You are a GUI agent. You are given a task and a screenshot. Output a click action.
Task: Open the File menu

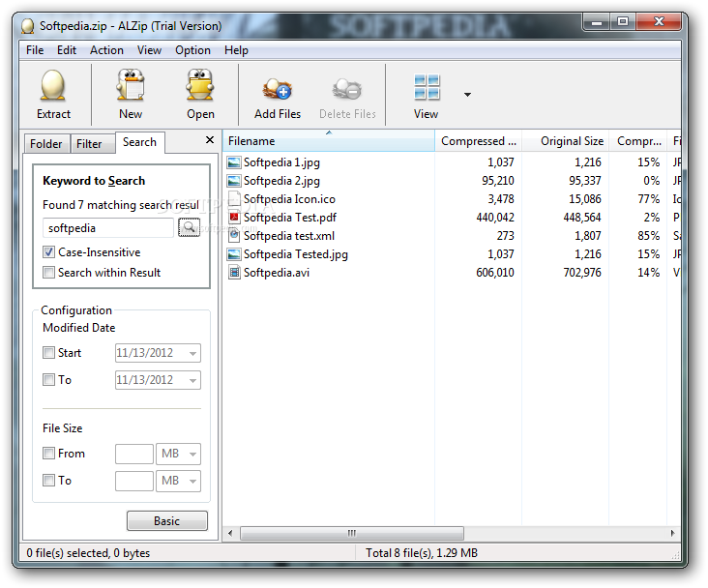[x=35, y=50]
